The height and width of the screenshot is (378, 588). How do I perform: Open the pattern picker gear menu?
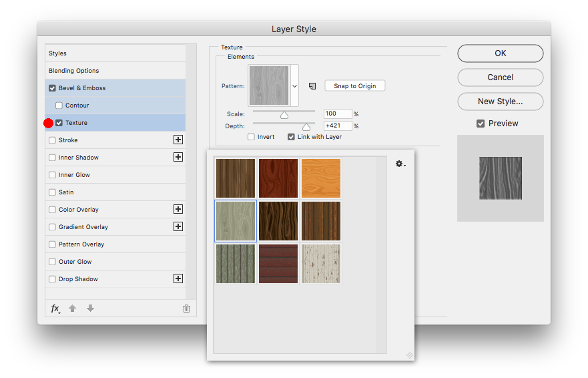click(400, 164)
